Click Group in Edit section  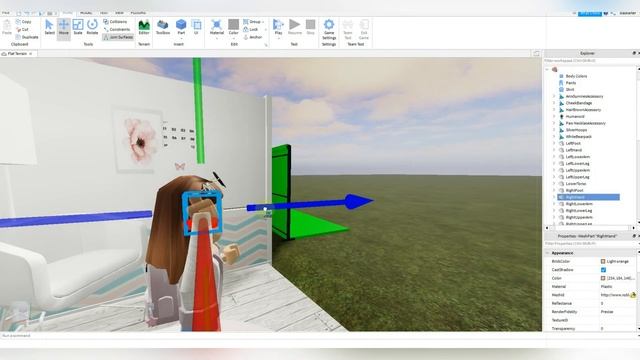tap(253, 22)
